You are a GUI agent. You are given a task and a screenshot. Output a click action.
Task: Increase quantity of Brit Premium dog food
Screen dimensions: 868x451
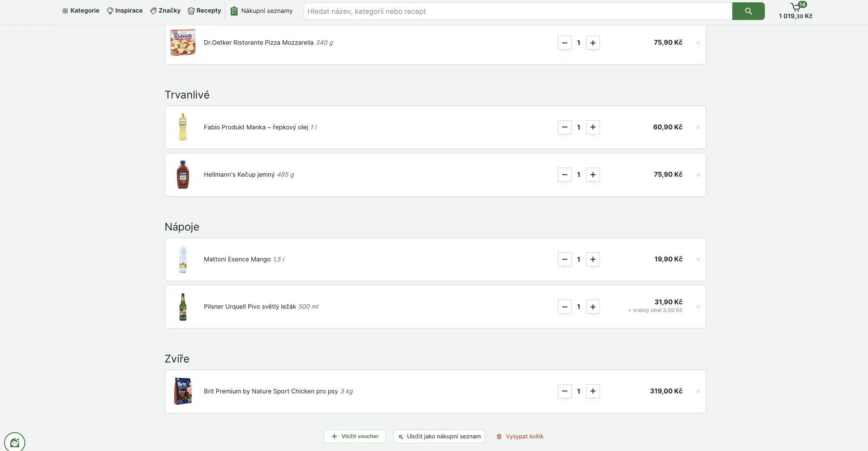[593, 391]
